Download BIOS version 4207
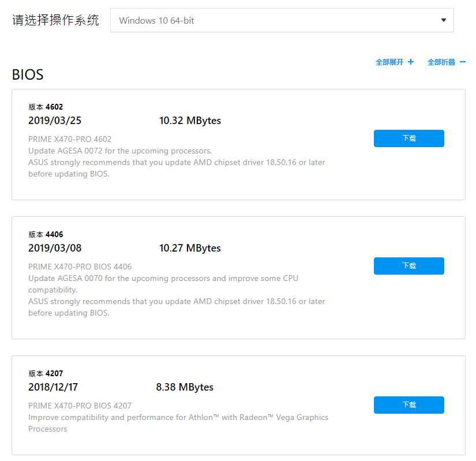The image size is (476, 461). [x=409, y=405]
